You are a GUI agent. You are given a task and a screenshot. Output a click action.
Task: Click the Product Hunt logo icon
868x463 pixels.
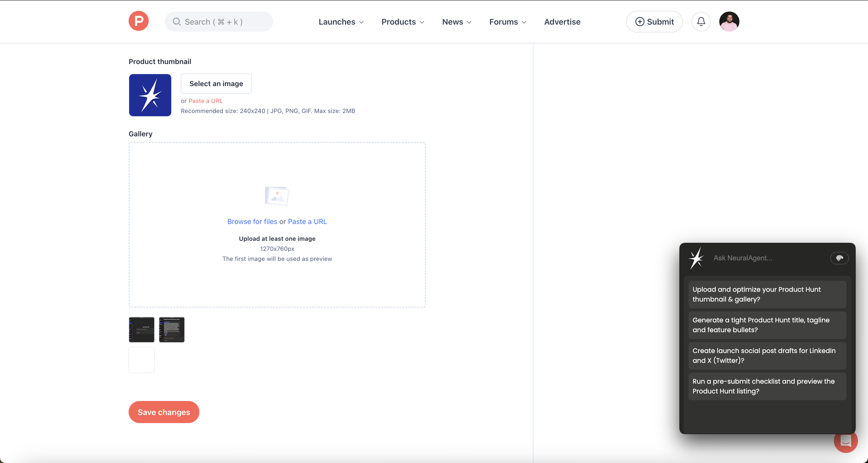(138, 21)
